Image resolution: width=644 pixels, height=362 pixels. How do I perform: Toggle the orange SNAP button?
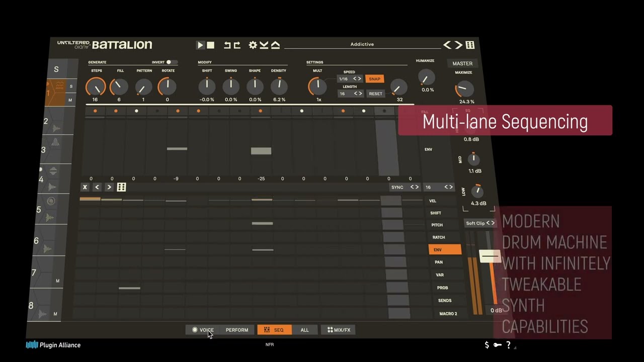click(x=374, y=79)
